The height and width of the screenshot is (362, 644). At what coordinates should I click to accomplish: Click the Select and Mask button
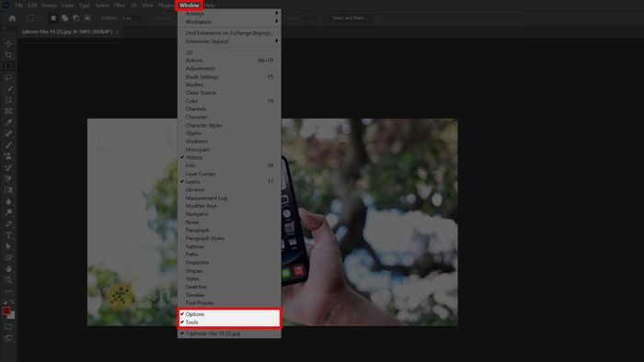click(x=350, y=18)
